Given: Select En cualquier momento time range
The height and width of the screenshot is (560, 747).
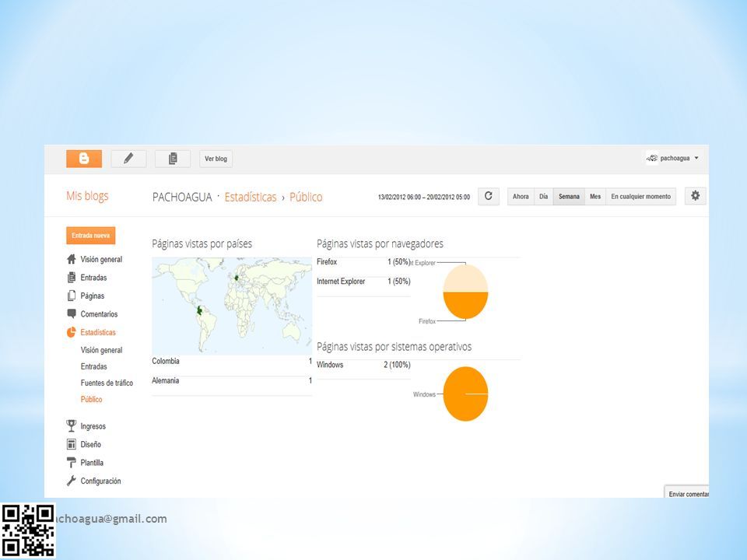Looking at the screenshot, I should pyautogui.click(x=640, y=196).
